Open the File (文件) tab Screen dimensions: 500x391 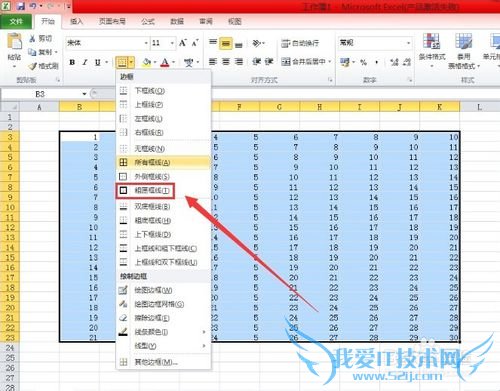click(16, 22)
